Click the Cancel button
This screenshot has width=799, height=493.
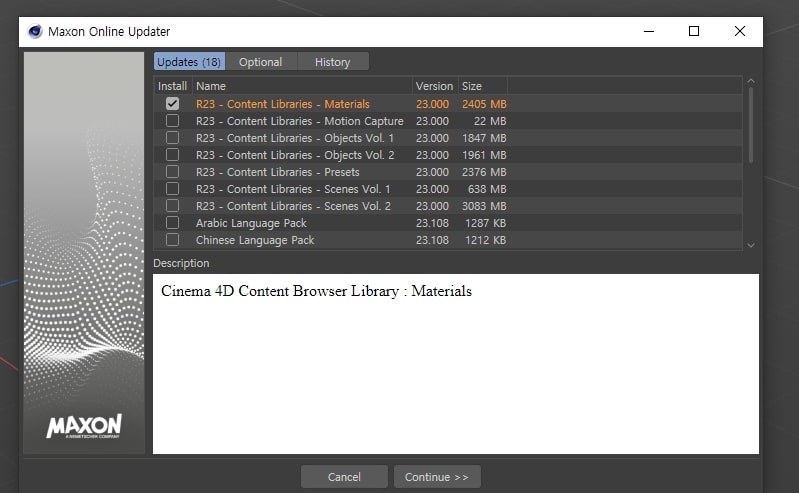[344, 477]
